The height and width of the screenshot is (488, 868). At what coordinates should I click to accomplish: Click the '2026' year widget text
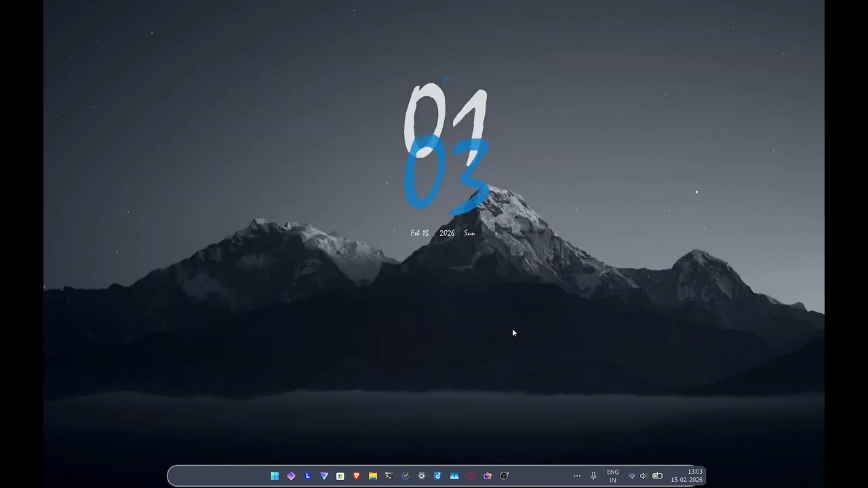[x=447, y=233]
